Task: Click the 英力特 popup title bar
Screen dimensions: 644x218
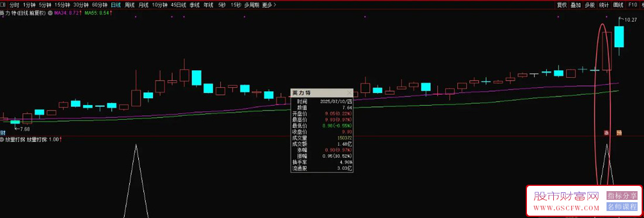Action: coord(321,93)
